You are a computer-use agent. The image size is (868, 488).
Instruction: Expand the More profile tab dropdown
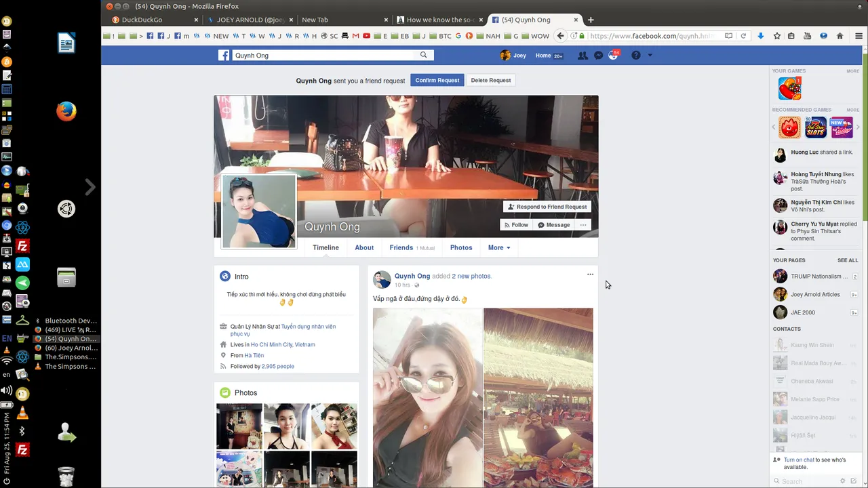(x=499, y=247)
